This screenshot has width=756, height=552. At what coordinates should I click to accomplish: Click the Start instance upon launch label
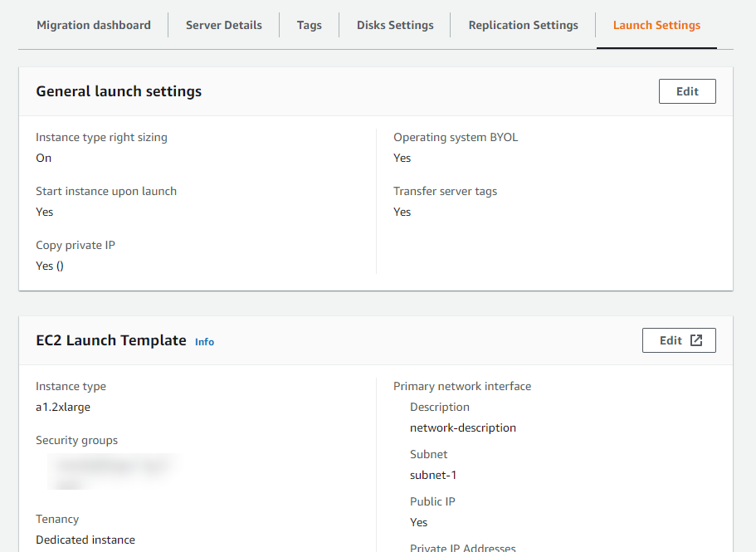(x=106, y=192)
